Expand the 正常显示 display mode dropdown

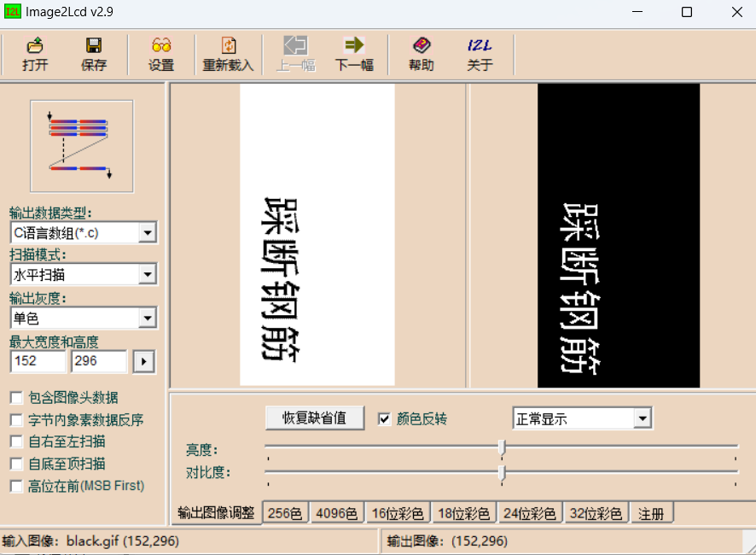[x=643, y=418]
